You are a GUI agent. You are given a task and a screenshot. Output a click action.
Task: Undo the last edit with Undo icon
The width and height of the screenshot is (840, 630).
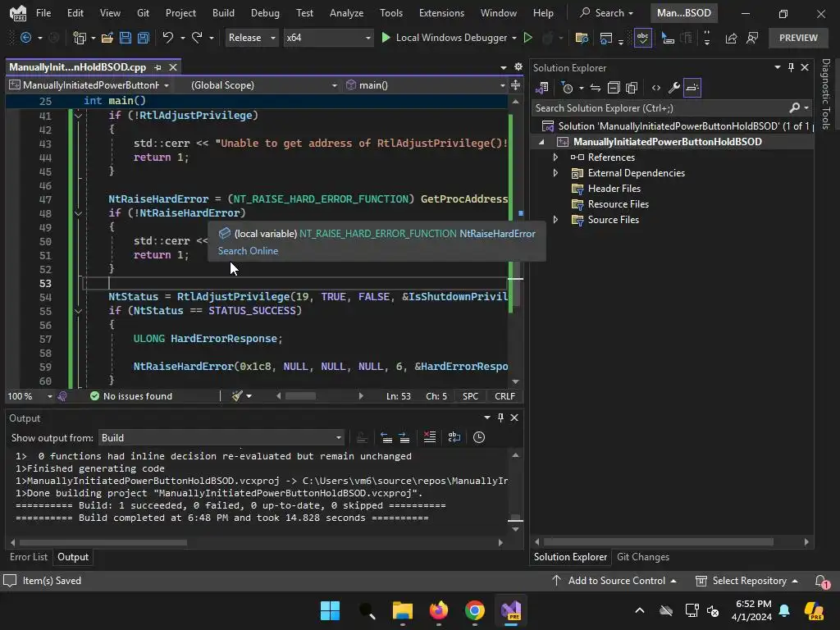point(167,38)
